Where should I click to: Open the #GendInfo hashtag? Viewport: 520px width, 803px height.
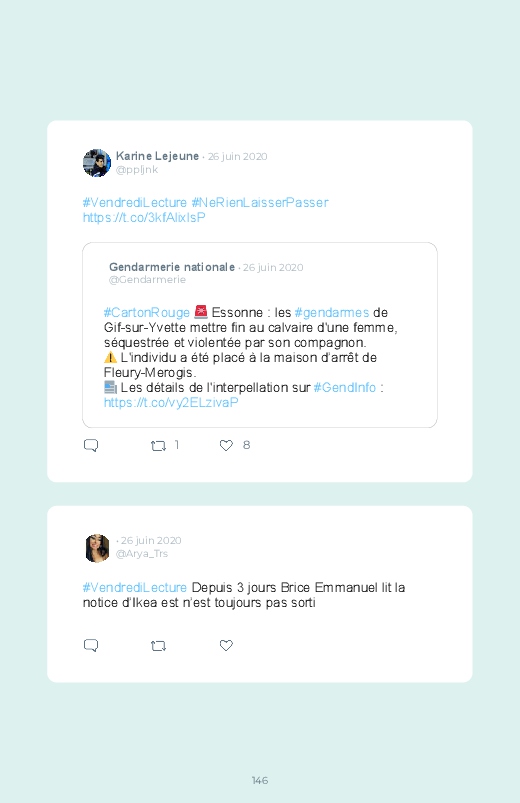pos(345,388)
